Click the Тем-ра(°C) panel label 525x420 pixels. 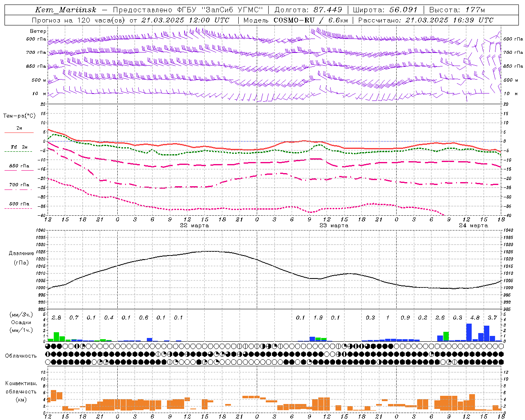[x=19, y=116]
